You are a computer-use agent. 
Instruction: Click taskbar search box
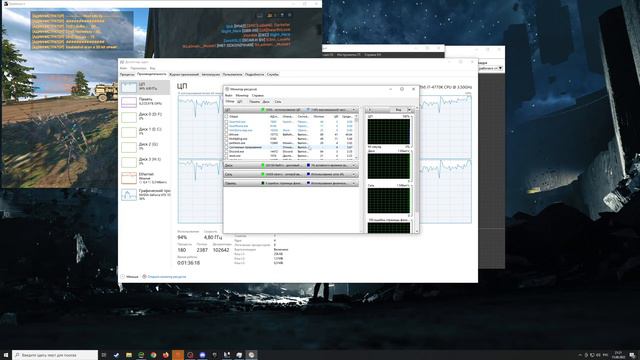(x=55, y=355)
